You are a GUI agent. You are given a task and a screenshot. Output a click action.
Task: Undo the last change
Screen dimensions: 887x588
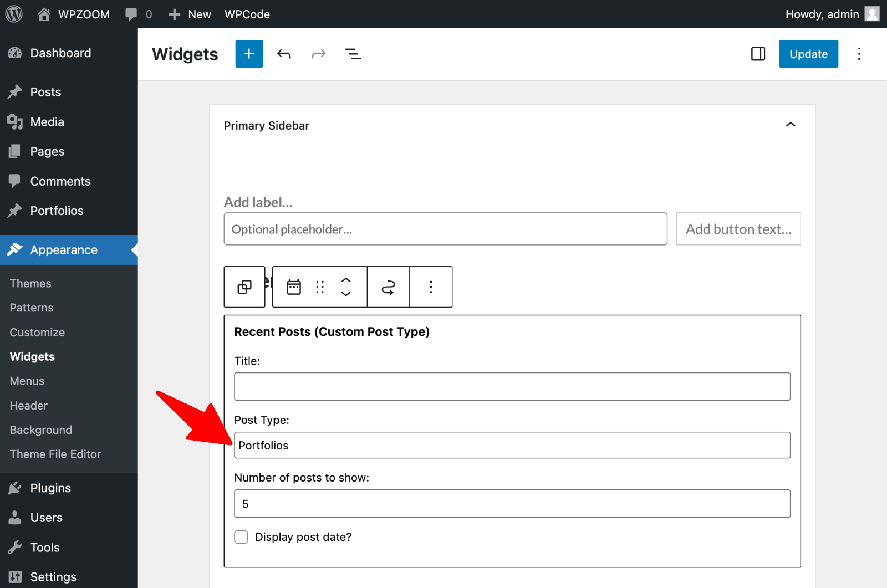[x=284, y=54]
